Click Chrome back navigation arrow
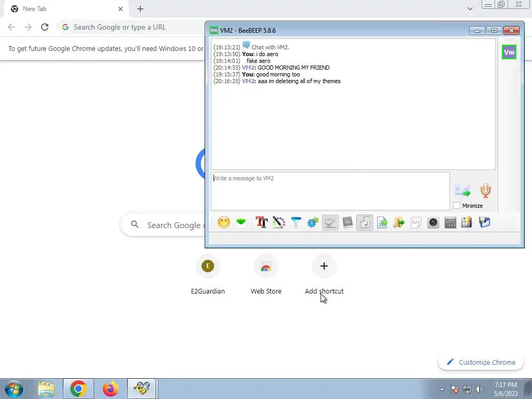The image size is (532, 399). (11, 27)
